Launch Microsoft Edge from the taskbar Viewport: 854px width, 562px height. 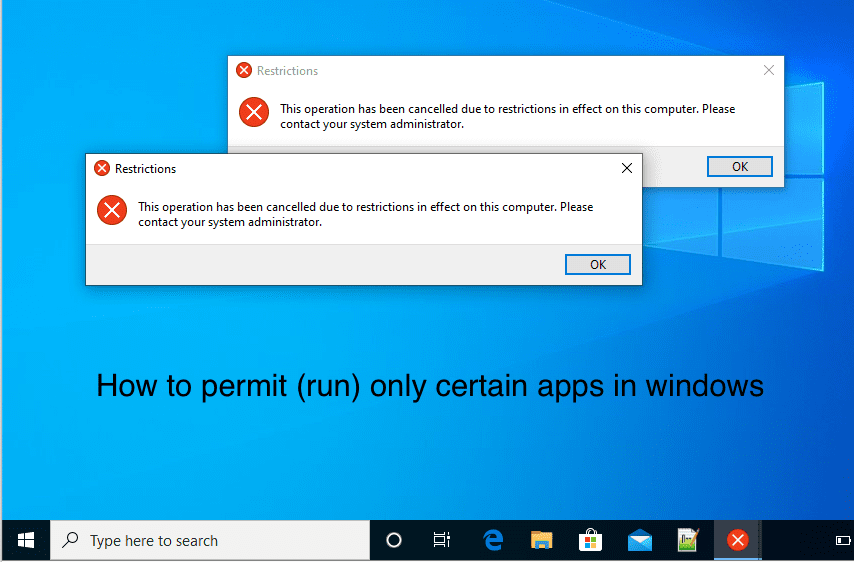[x=492, y=541]
